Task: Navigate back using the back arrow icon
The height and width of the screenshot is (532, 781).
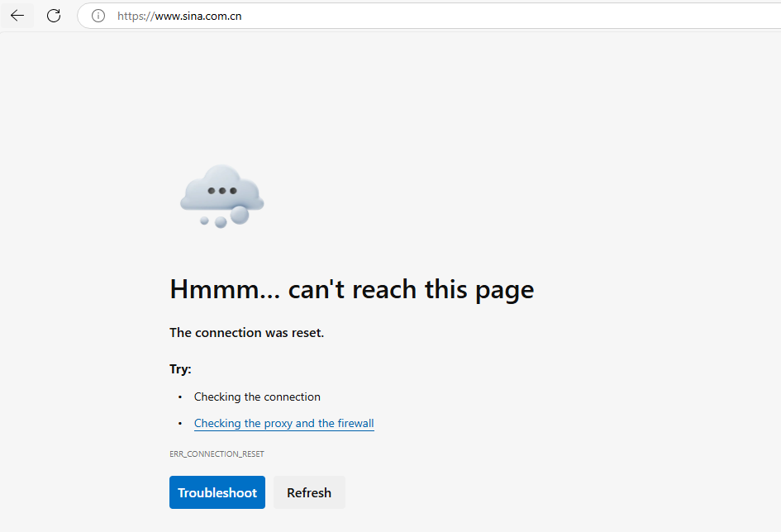Action: pos(17,15)
